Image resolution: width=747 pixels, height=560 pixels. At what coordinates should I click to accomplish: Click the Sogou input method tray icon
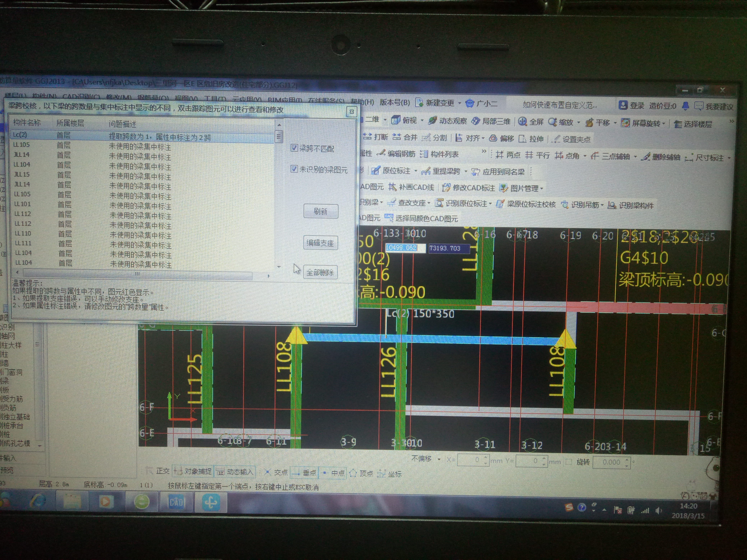pos(569,507)
